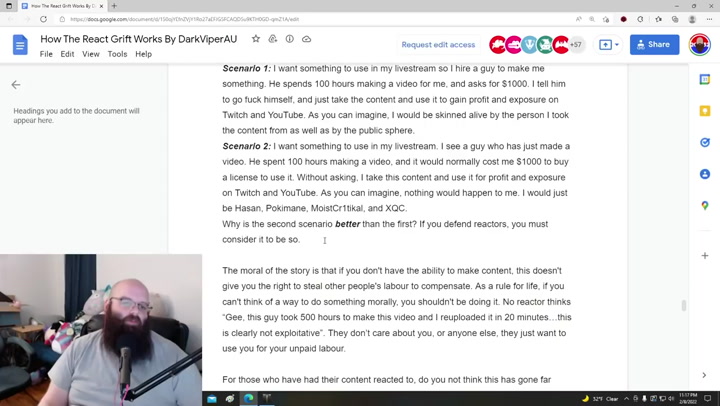
Task: Click the document vertical scrollbar thumb
Action: [684, 305]
